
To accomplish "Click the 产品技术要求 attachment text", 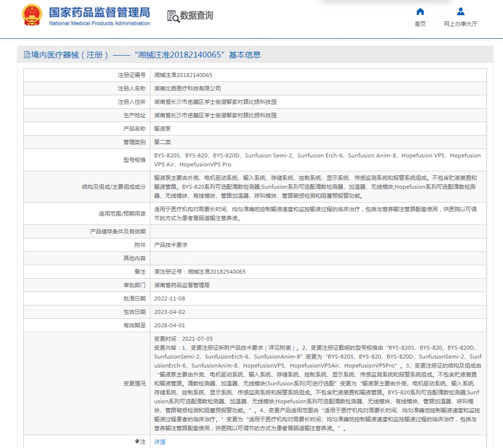I will (171, 245).
